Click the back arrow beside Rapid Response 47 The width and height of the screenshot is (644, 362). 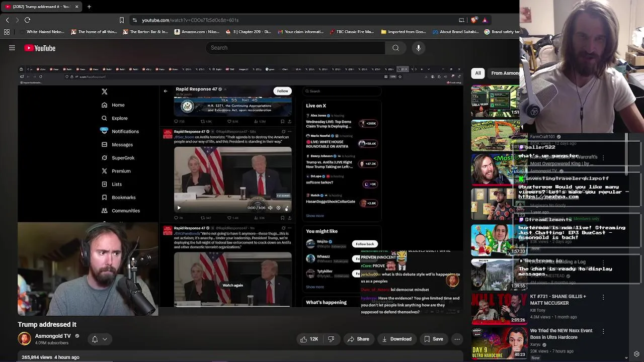(x=166, y=91)
